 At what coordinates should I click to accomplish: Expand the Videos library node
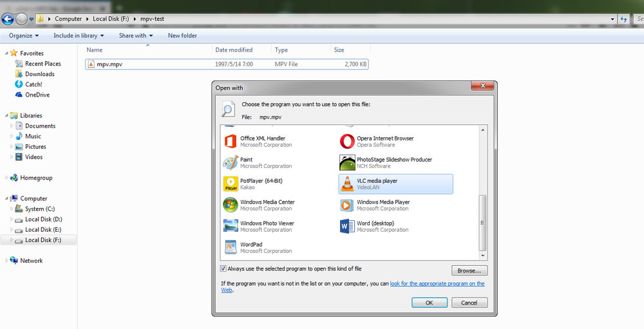pyautogui.click(x=12, y=157)
